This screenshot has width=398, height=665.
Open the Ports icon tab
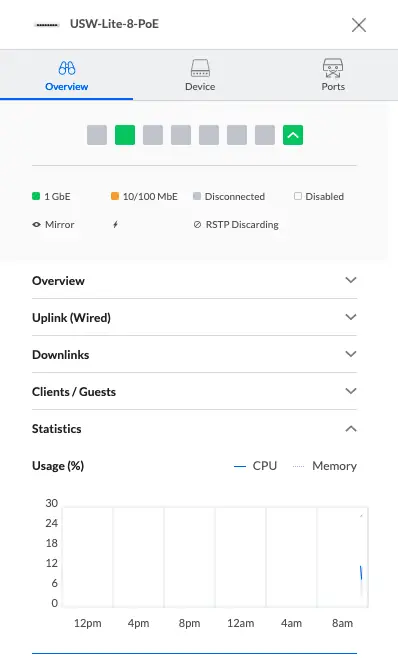click(x=333, y=68)
